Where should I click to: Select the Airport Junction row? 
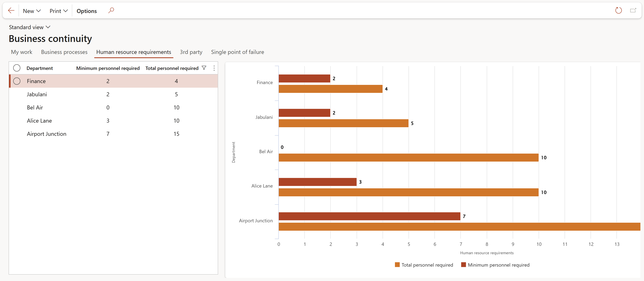pyautogui.click(x=46, y=134)
